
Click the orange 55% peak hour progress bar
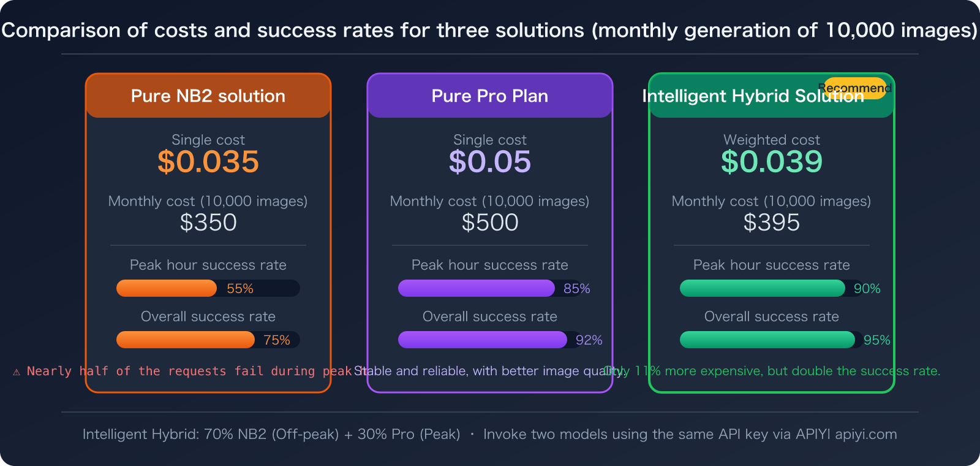coord(167,288)
